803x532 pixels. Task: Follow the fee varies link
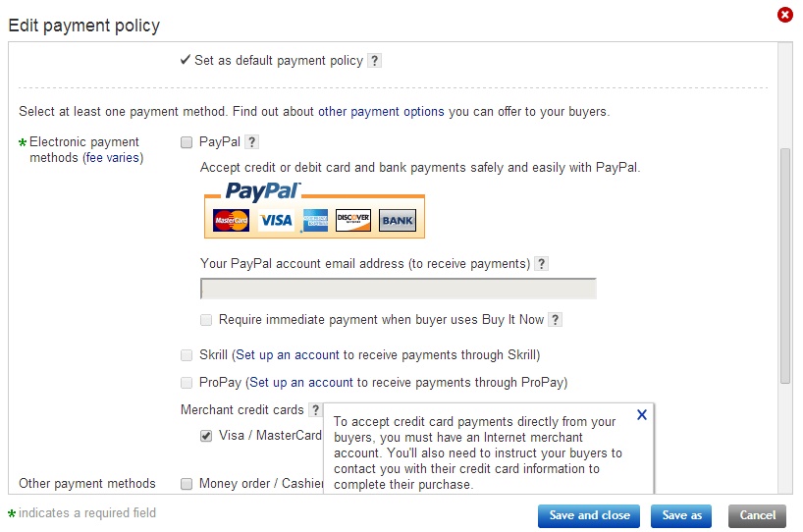(113, 158)
